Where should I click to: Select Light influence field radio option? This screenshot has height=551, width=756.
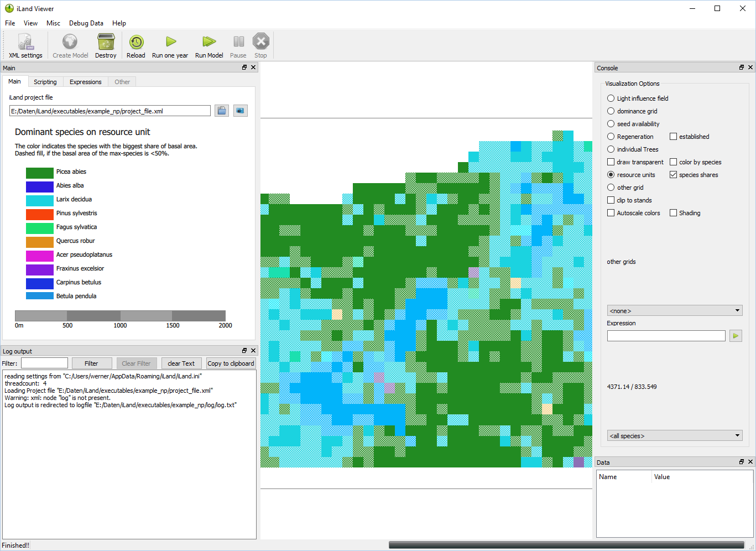(x=611, y=98)
